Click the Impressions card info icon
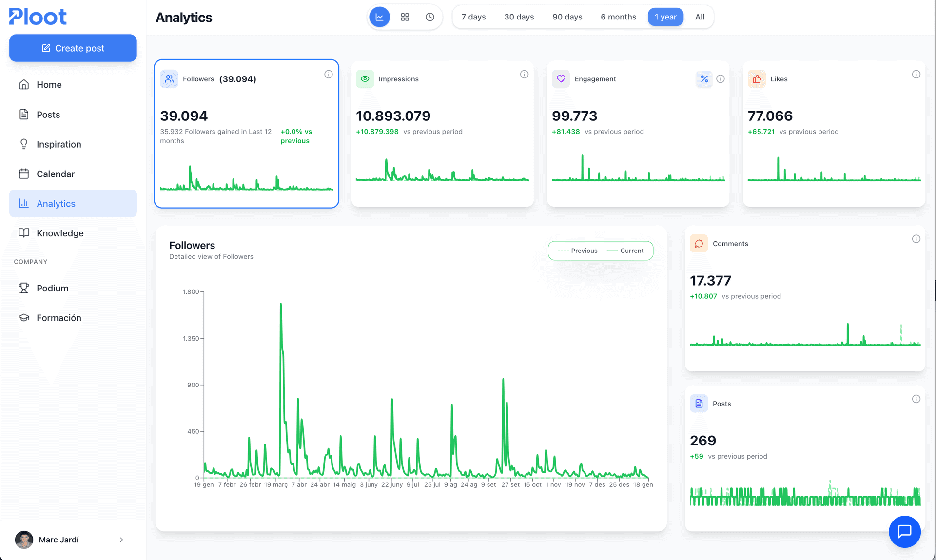936x560 pixels. 524,74
